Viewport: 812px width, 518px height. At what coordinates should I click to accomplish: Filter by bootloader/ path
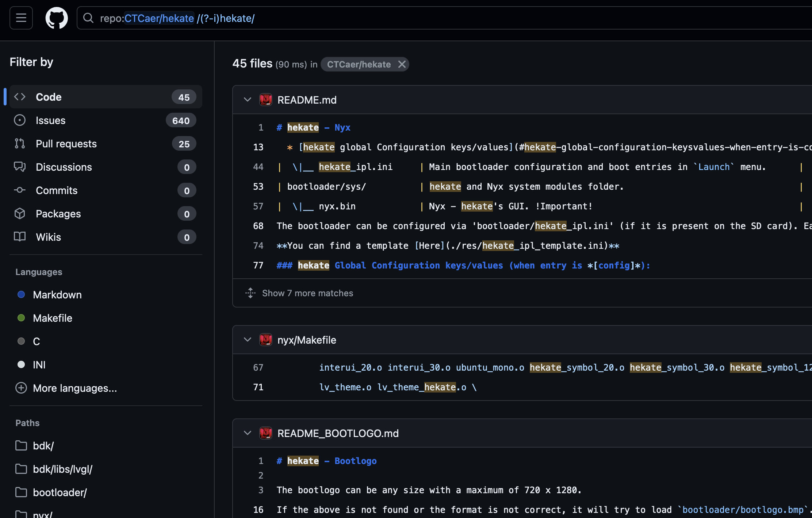tap(60, 492)
